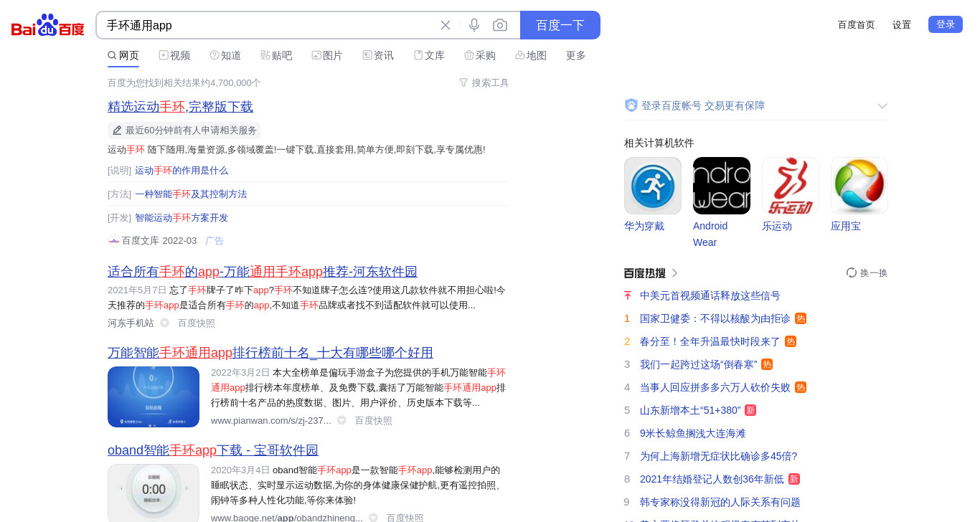Open 百度首页 link
Viewport: 980px width, 522px height.
point(857,24)
